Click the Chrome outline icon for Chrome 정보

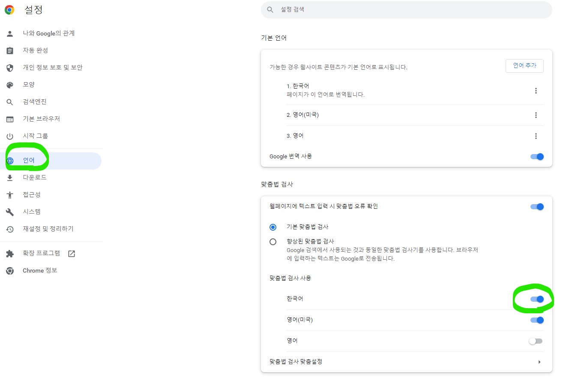click(x=10, y=270)
